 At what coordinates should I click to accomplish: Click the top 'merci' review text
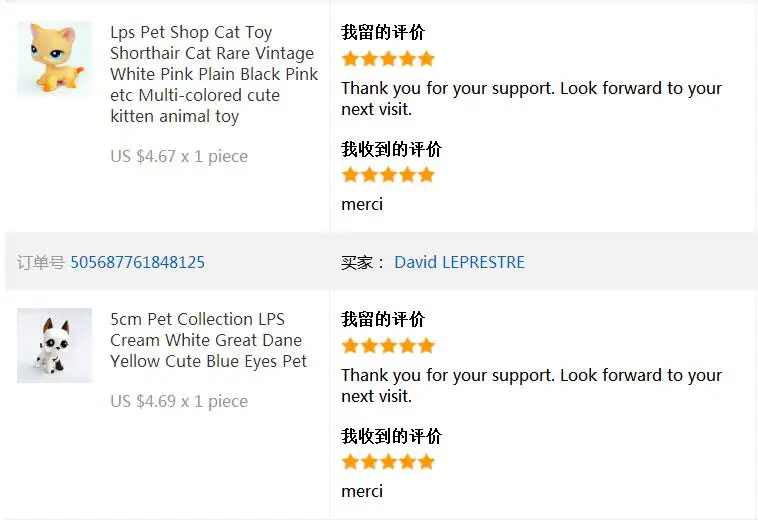(362, 204)
